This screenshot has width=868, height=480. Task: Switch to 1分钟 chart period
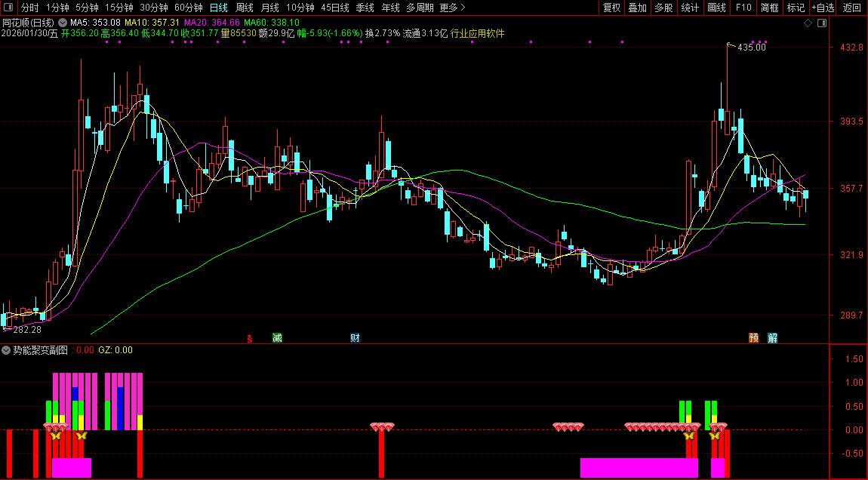[57, 8]
